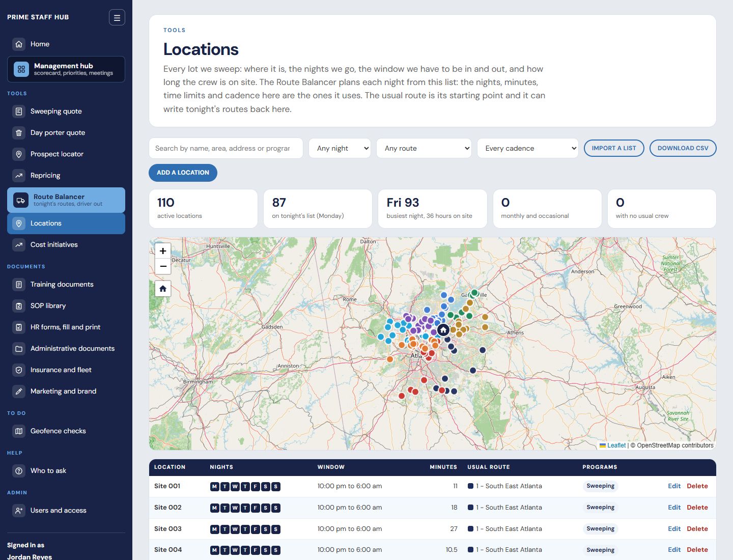The height and width of the screenshot is (560, 733).
Task: Toggle last S night for Site 002
Action: pos(276,508)
